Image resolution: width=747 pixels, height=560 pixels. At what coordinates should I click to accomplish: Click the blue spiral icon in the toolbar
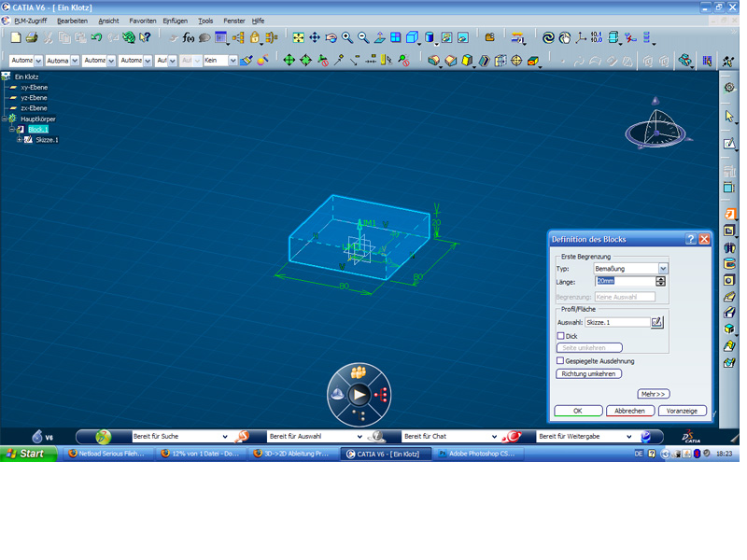point(548,37)
